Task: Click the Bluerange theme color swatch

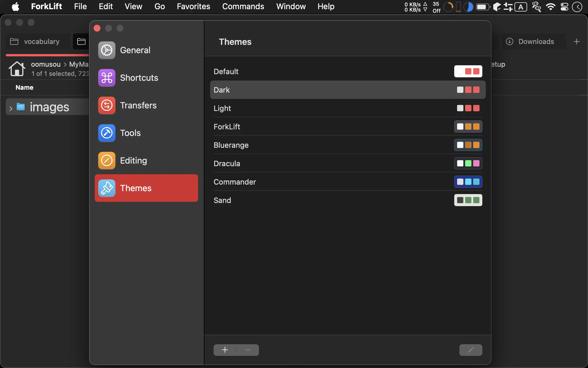Action: (x=468, y=145)
